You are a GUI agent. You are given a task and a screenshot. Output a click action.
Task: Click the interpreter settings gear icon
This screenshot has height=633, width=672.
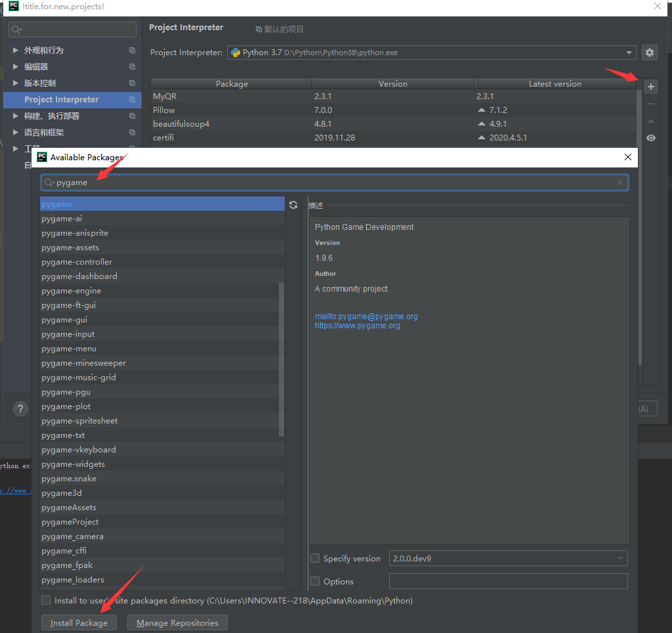click(x=650, y=53)
